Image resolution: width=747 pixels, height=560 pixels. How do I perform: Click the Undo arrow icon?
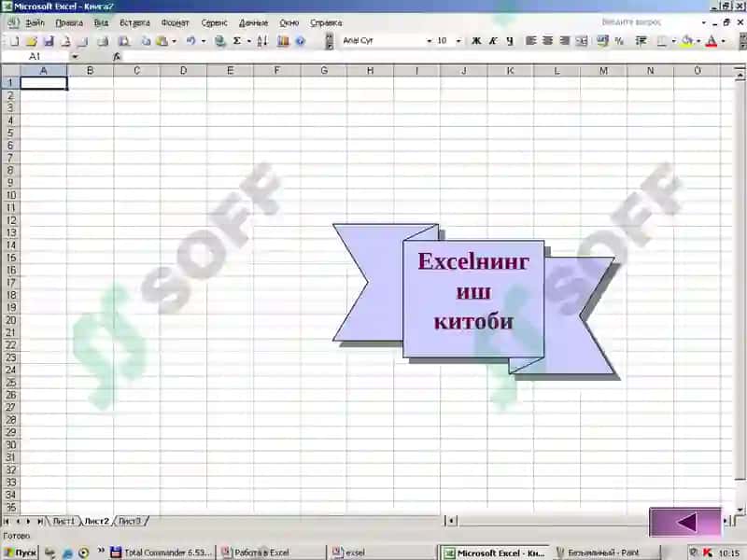(x=191, y=41)
